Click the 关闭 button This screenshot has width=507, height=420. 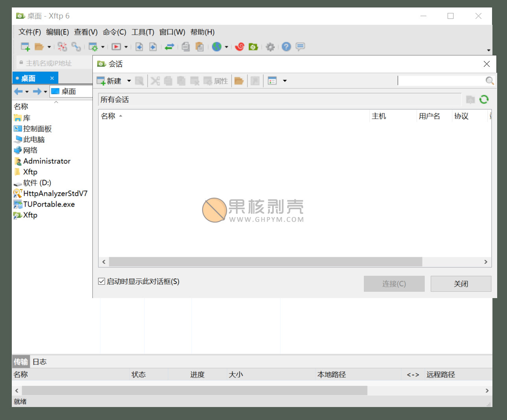tap(461, 284)
